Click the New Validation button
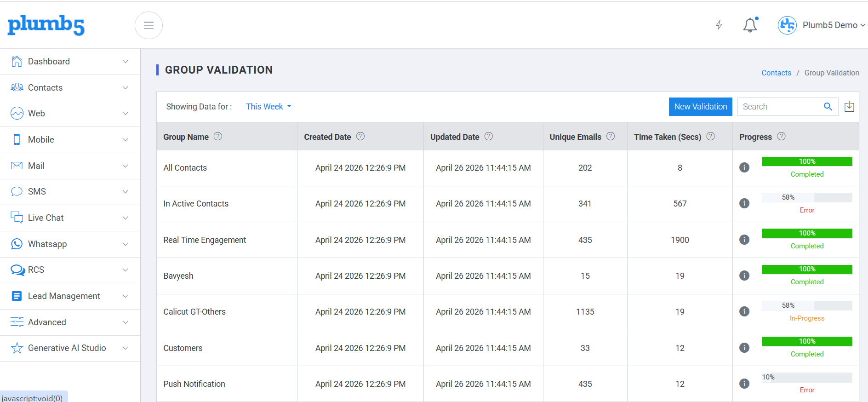The image size is (868, 402). (700, 107)
